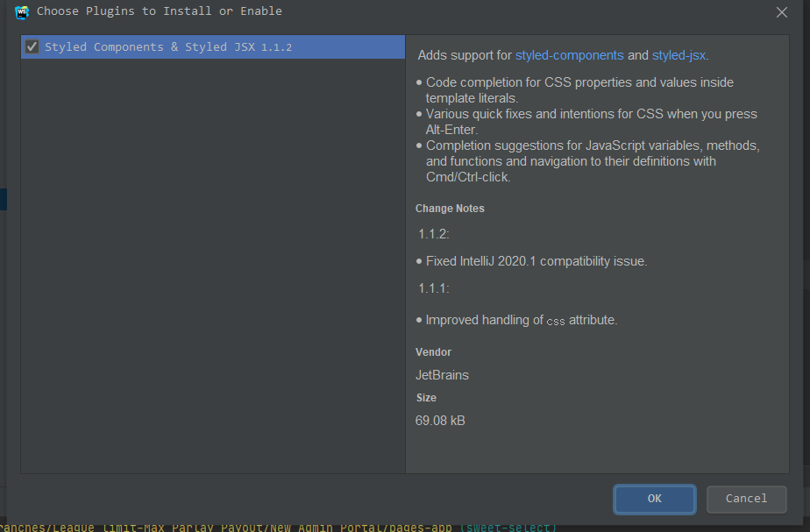Click the css code word in notes
The image size is (810, 532).
coord(556,322)
